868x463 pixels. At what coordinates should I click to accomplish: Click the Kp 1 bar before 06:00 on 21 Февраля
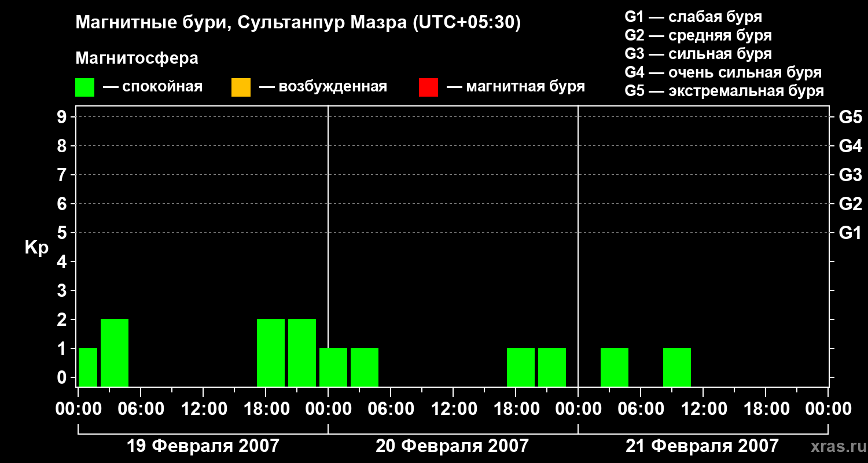click(615, 367)
